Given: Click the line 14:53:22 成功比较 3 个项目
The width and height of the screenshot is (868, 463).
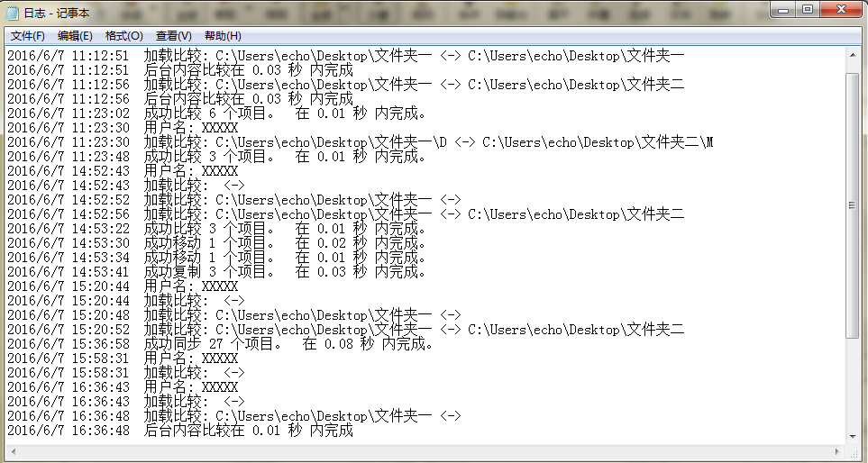Looking at the screenshot, I should pos(217,229).
